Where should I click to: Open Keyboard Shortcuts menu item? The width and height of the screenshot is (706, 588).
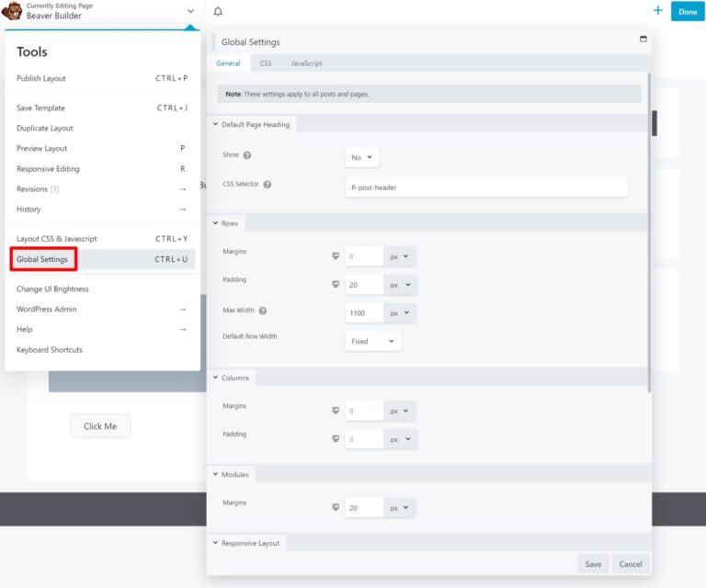click(102, 350)
